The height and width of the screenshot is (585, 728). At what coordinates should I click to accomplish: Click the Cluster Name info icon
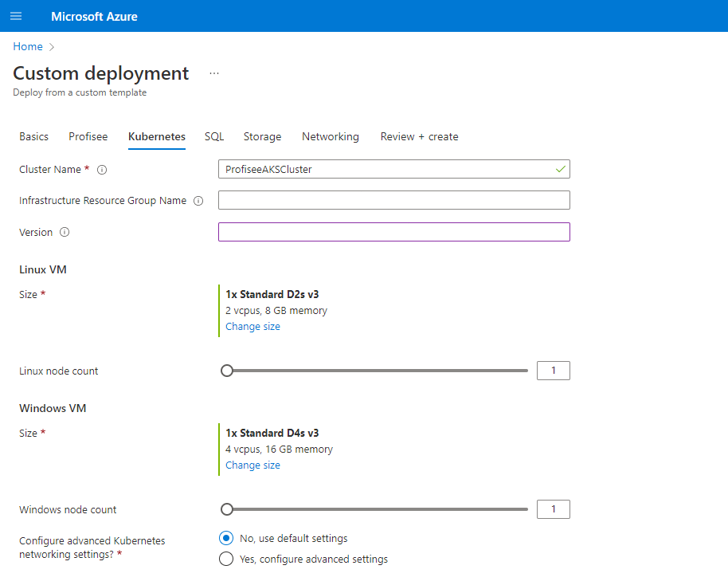pyautogui.click(x=102, y=170)
